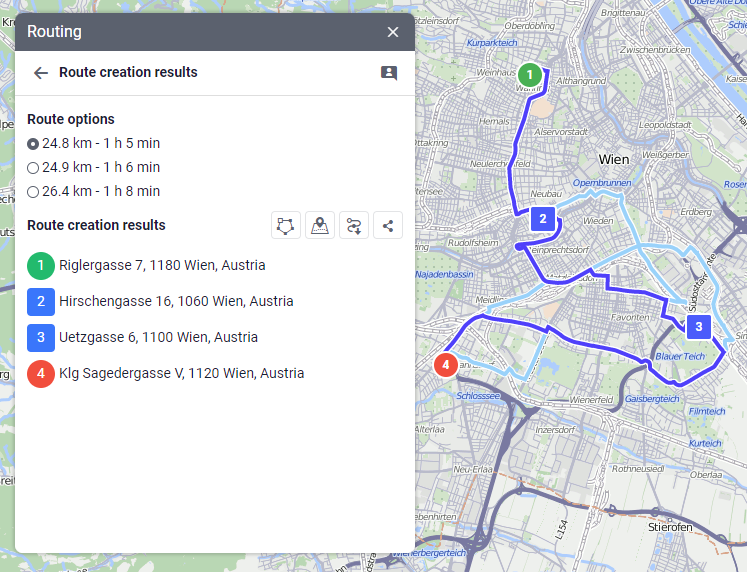Click blue waypoint 3 icon in list
This screenshot has width=747, height=572.
click(x=41, y=338)
